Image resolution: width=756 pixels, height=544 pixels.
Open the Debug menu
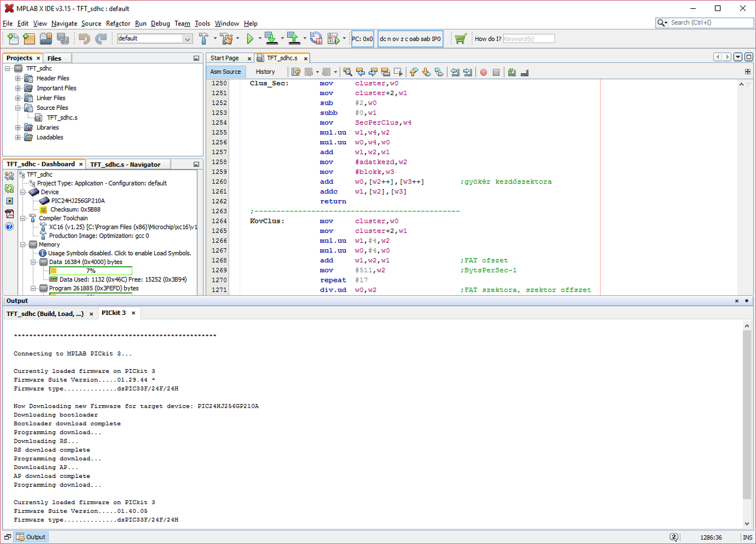[160, 24]
